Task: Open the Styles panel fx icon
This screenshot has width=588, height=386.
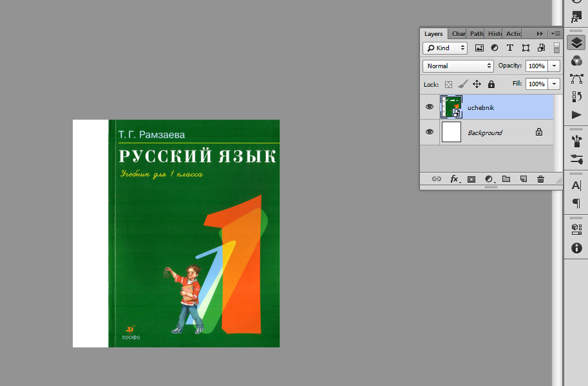Action: (x=576, y=17)
